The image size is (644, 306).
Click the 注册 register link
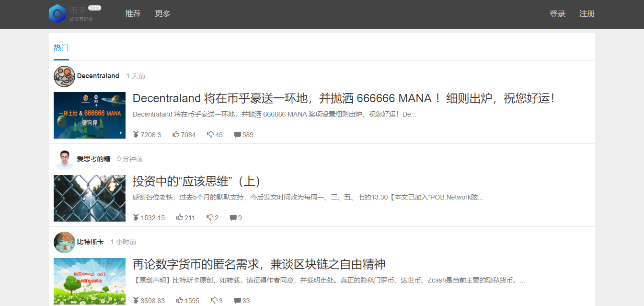587,14
